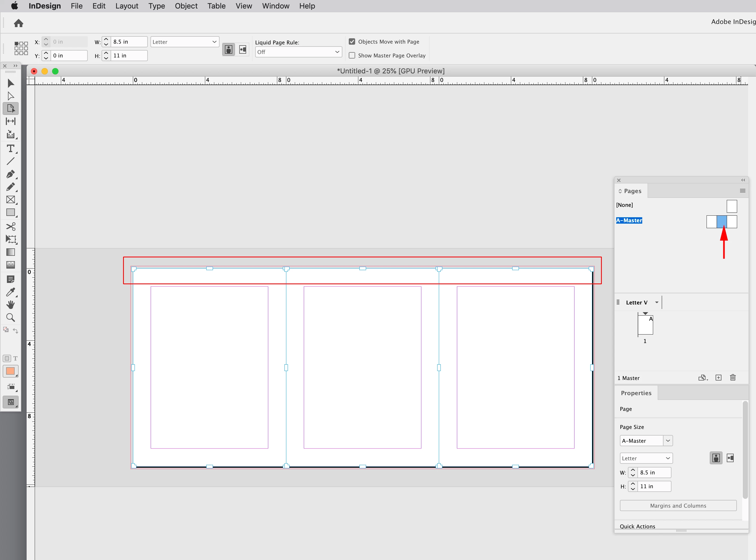Uncheck Objects Move with Page
The width and height of the screenshot is (756, 560).
[352, 41]
